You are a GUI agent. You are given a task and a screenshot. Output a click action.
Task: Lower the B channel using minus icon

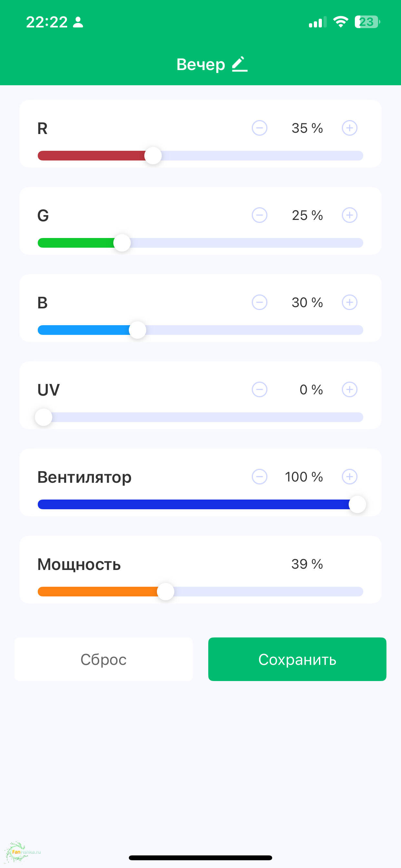tap(260, 302)
